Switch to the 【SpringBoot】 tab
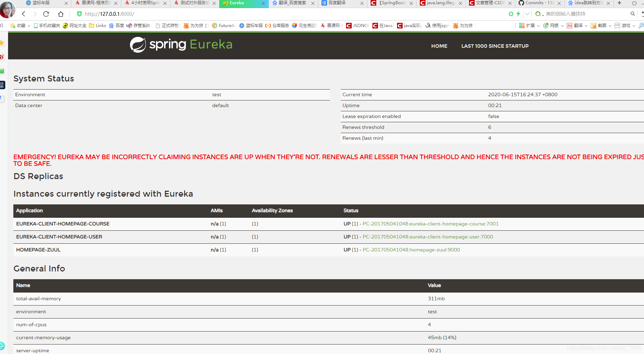644x354 pixels. [389, 3]
